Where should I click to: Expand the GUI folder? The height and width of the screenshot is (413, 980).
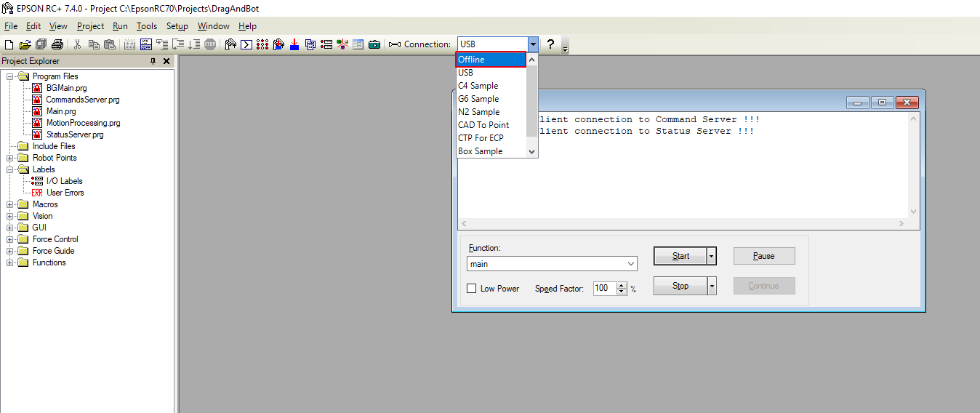click(x=10, y=228)
